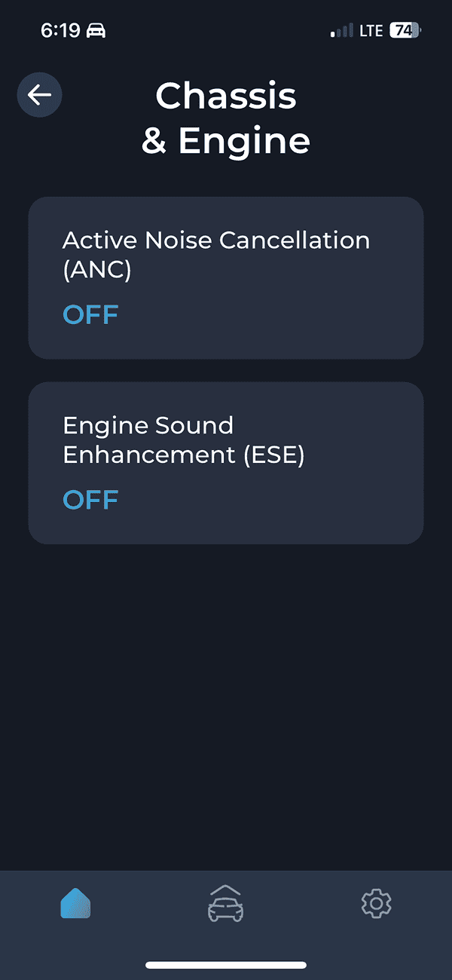Tap the battery indicator showing 74
This screenshot has width=452, height=980.
(x=405, y=31)
